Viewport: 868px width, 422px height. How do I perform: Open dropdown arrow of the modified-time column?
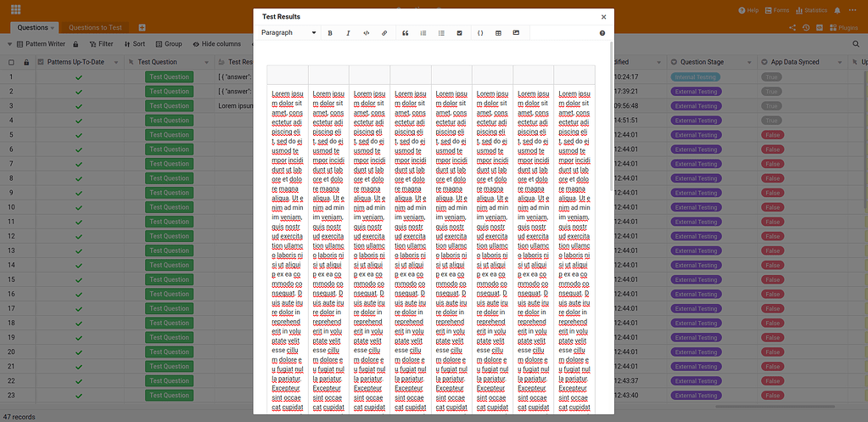[658, 63]
